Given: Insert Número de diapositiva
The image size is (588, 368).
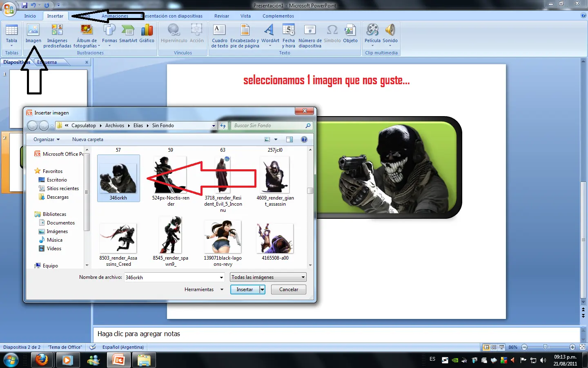Looking at the screenshot, I should click(310, 36).
